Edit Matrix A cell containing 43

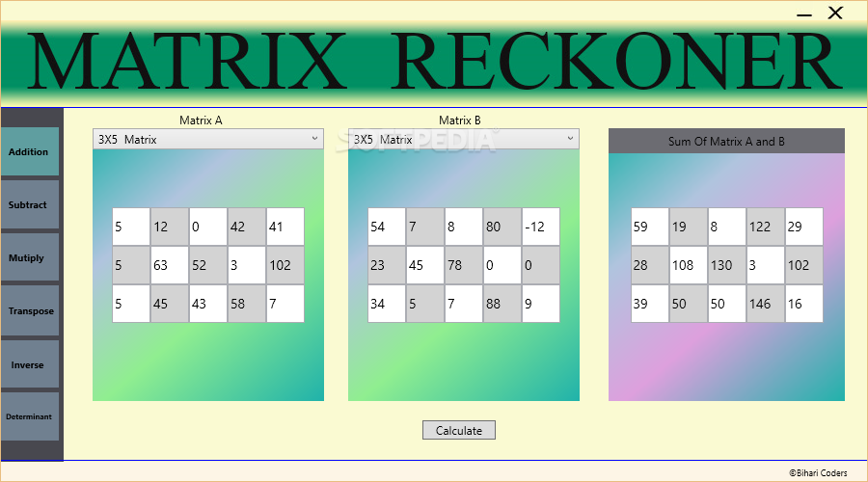pyautogui.click(x=208, y=304)
